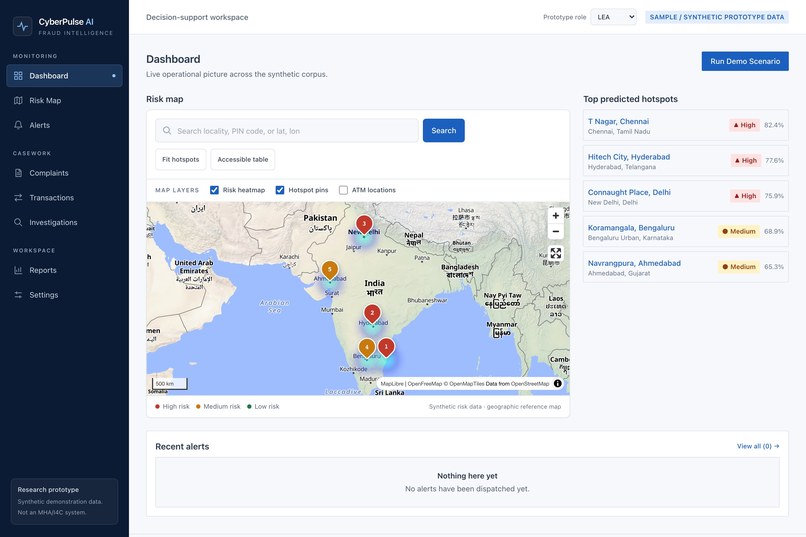Click SAMPLE / SYNTHETIC PROTOTYPE DATA badge
806x537 pixels.
(x=717, y=17)
